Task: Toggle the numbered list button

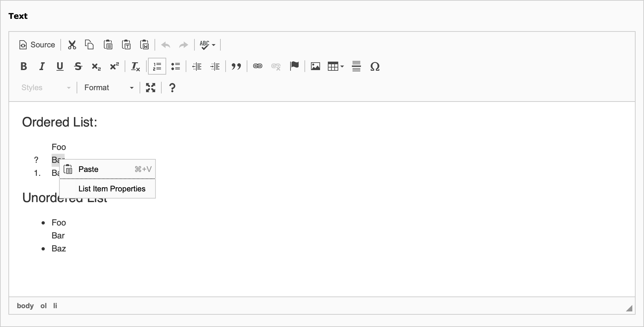Action: coord(157,67)
